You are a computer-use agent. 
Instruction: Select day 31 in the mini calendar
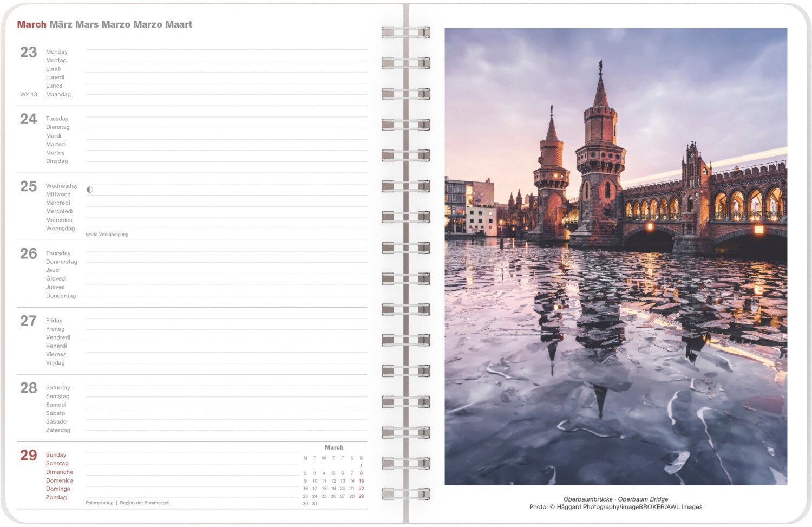pos(315,504)
